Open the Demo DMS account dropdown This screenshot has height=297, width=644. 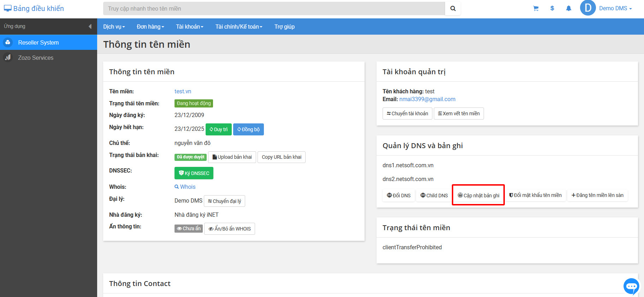(x=615, y=8)
